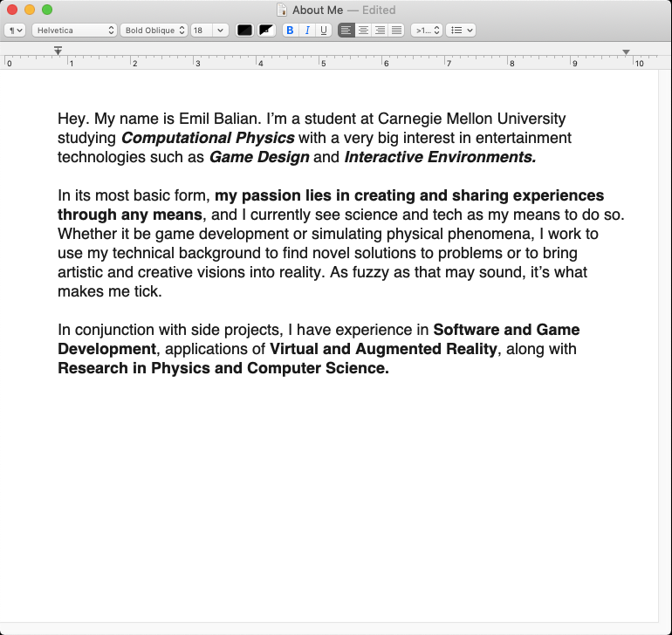Click the font size field showing 18

point(202,30)
